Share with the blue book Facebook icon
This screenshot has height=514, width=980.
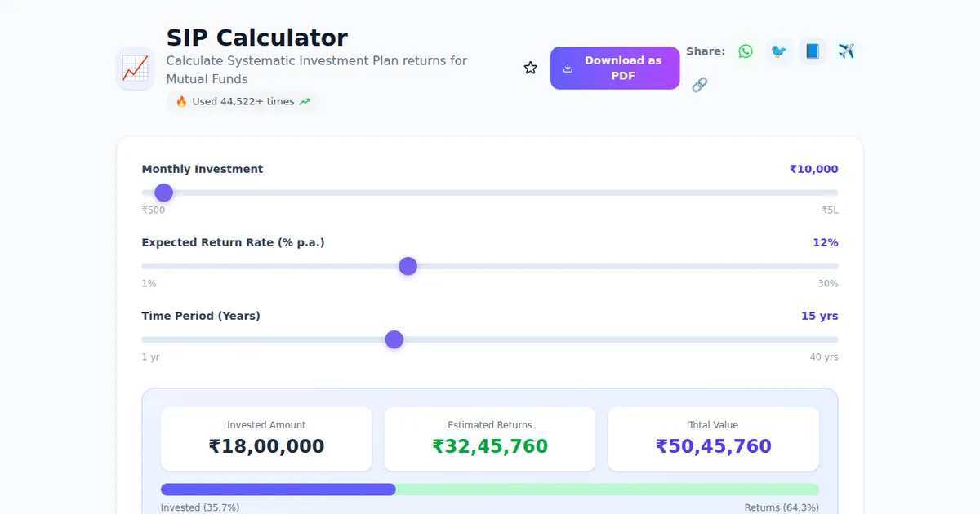812,51
